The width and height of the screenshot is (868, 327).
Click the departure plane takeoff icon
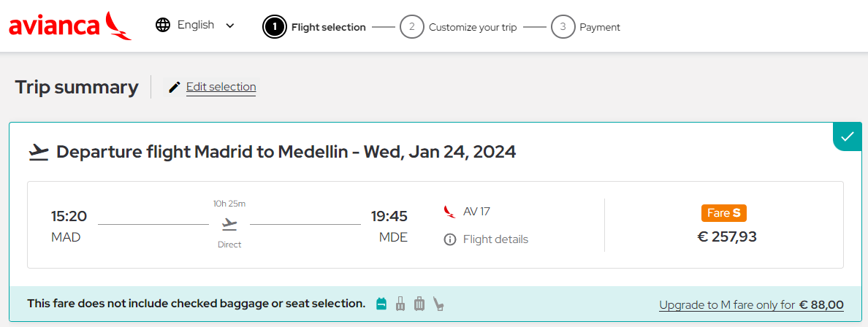click(x=38, y=152)
